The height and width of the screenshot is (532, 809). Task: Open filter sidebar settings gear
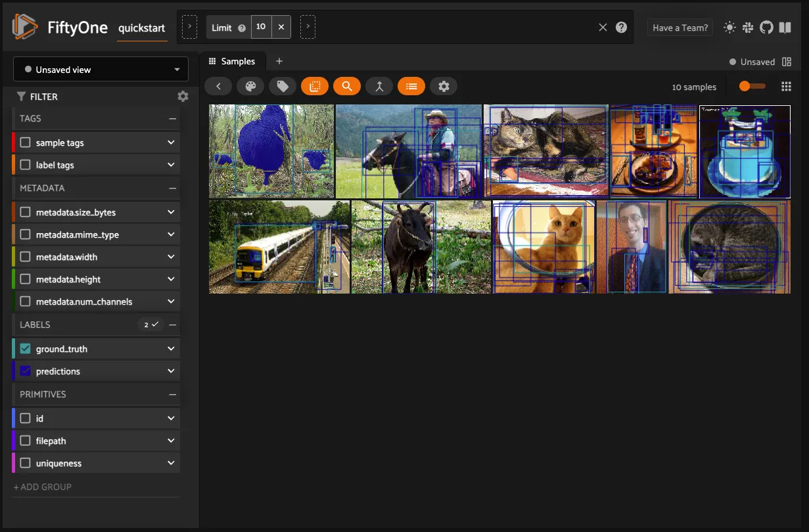pos(183,97)
